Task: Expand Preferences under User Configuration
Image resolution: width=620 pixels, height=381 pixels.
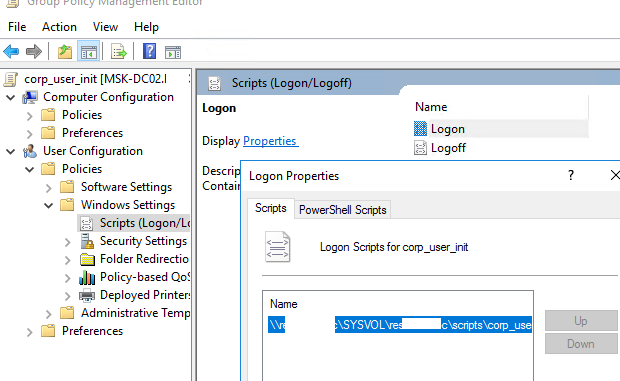Action: pyautogui.click(x=30, y=332)
